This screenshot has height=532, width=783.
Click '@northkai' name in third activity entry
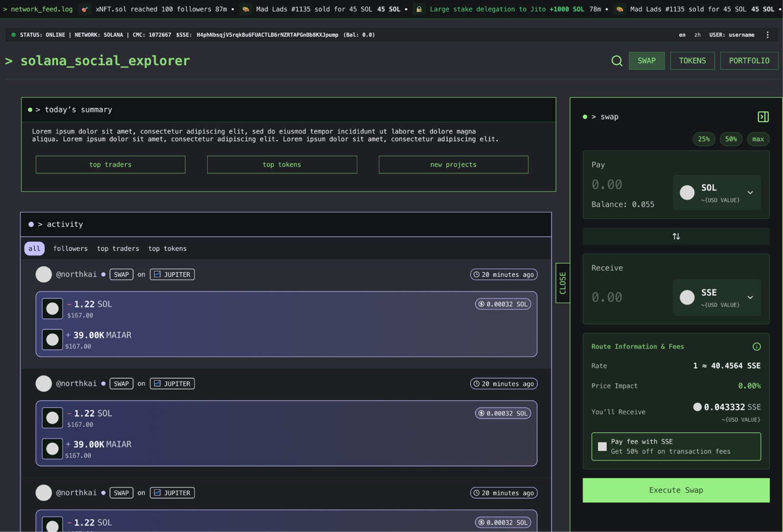click(x=76, y=493)
